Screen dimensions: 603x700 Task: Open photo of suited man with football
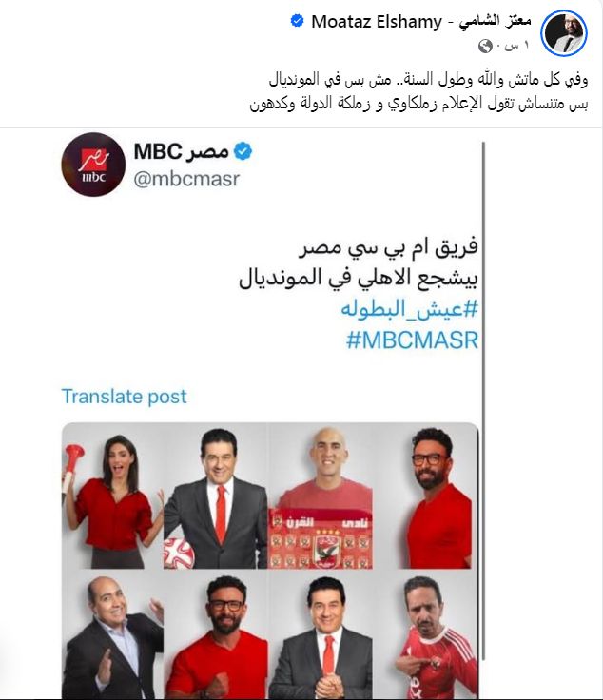click(x=216, y=496)
